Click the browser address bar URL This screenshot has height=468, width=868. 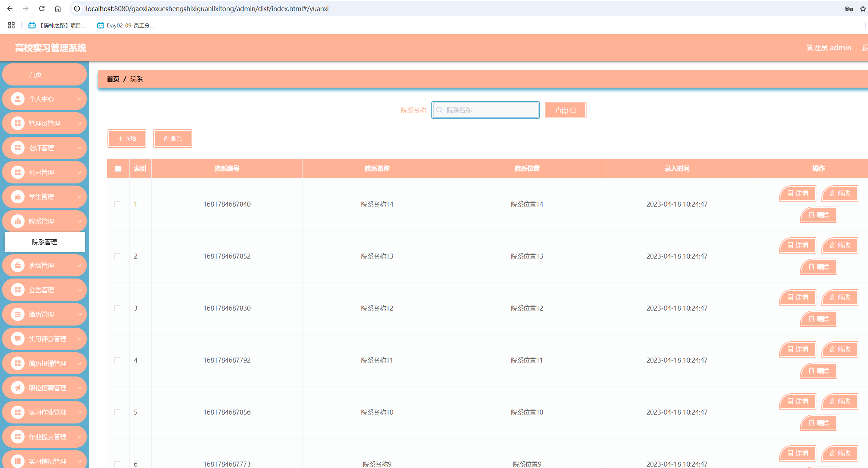tap(207, 9)
